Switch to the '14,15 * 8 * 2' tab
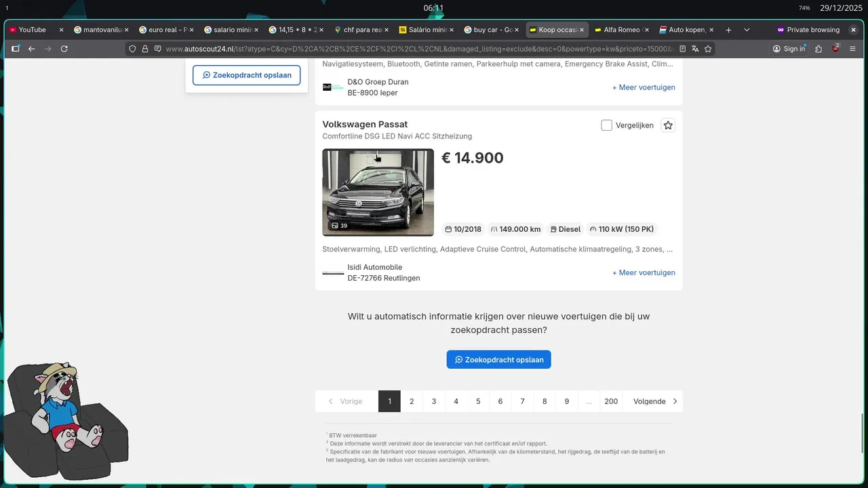Viewport: 868px width, 488px height. (x=296, y=30)
